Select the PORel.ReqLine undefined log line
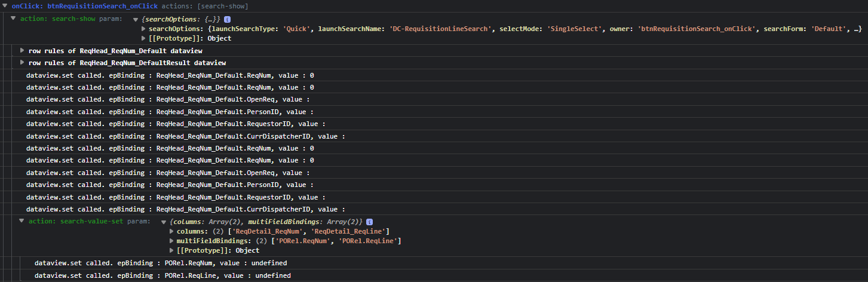The image size is (868, 282). [162, 275]
